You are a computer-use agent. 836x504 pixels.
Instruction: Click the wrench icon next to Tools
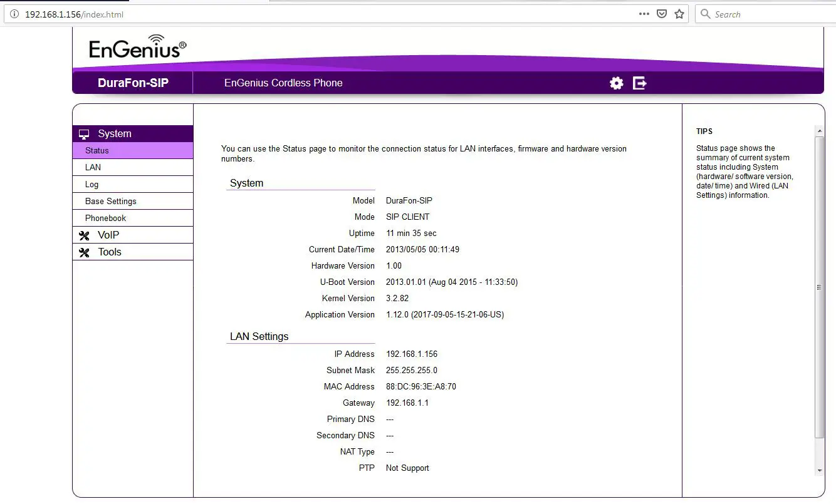85,252
